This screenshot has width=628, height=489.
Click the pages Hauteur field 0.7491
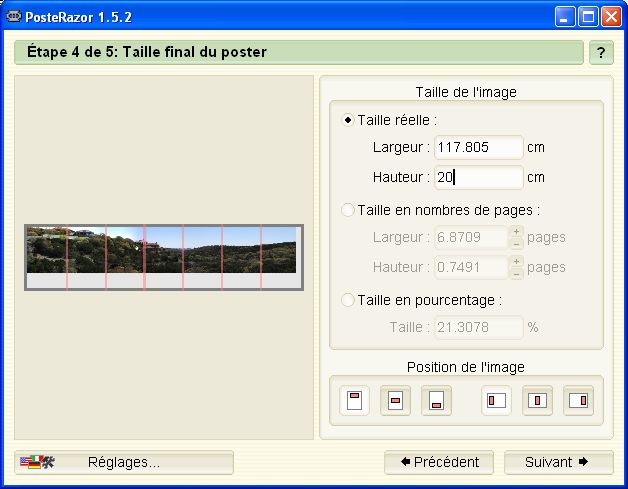tap(471, 267)
